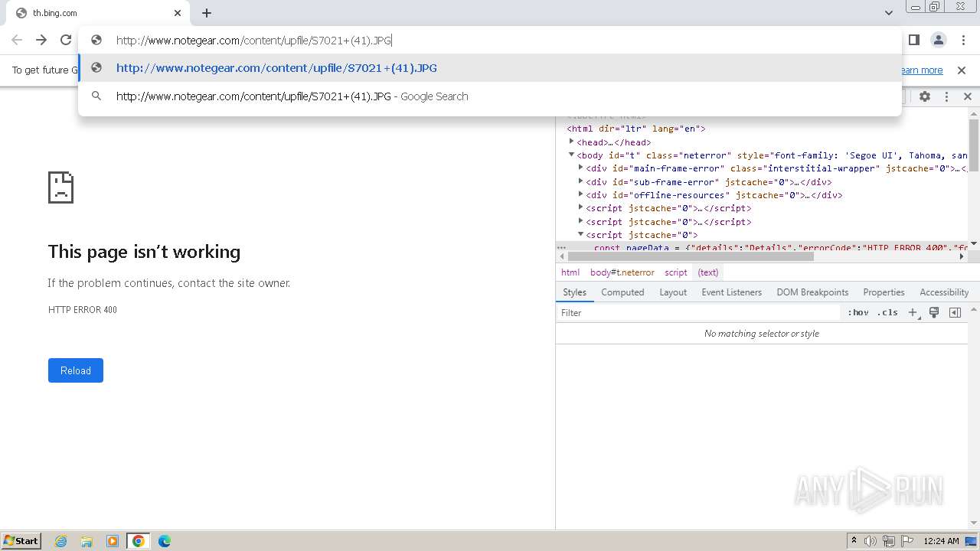Screen dimensions: 980x551
Task: Click in the address bar text
Action: (x=253, y=41)
